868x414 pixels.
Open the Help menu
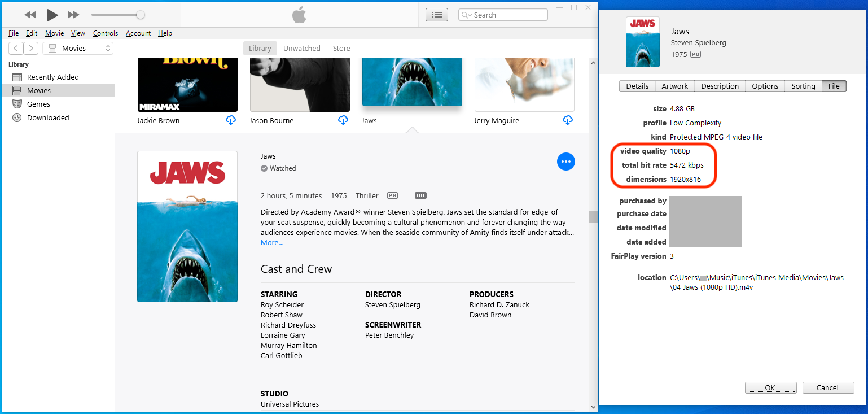coord(165,33)
